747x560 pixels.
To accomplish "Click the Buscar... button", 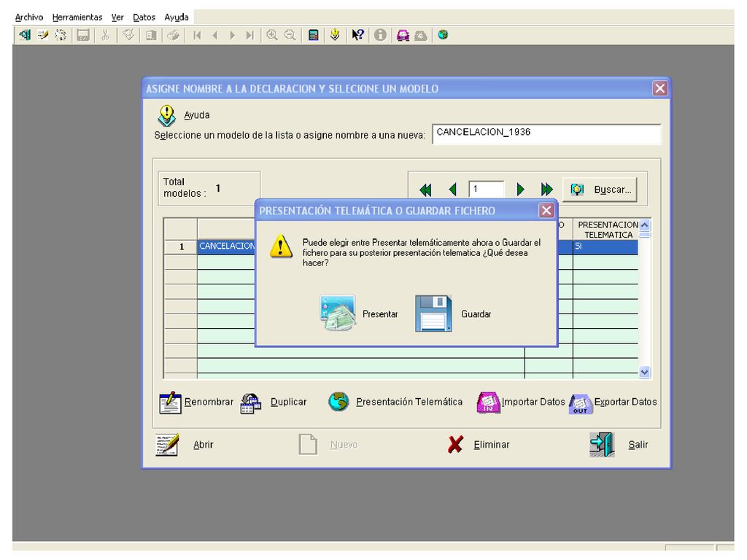I will tap(600, 190).
